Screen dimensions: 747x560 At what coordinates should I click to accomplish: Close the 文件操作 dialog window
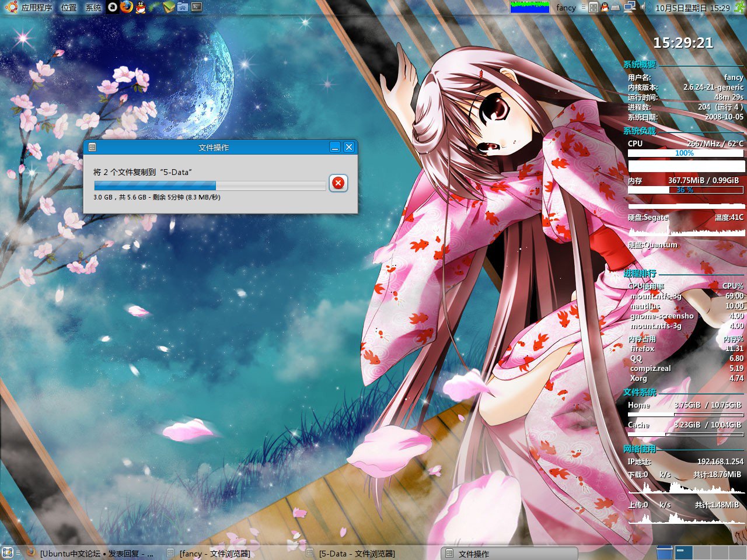(349, 147)
